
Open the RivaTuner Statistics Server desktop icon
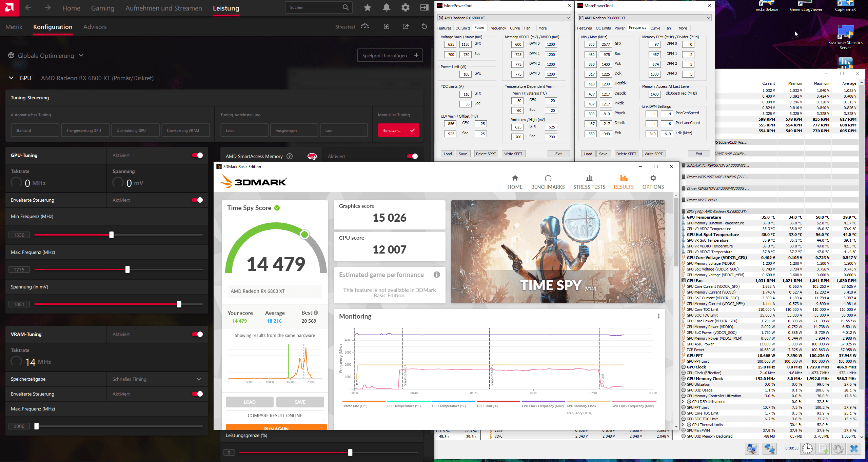845,37
